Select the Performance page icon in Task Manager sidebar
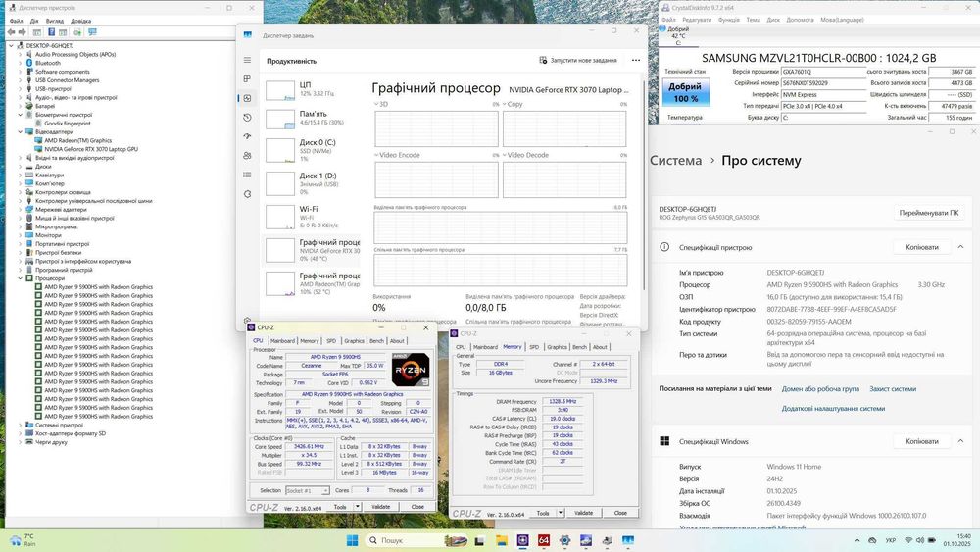 [248, 98]
